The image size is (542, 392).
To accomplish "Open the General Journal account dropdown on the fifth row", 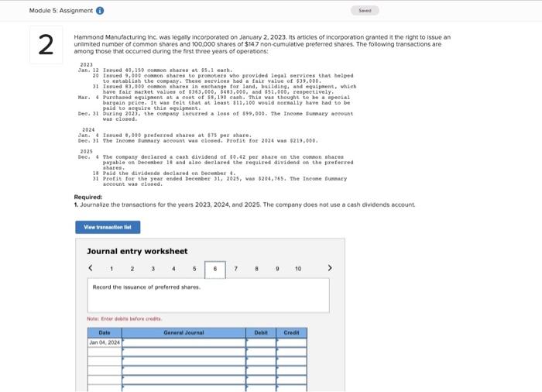I will tap(184, 380).
